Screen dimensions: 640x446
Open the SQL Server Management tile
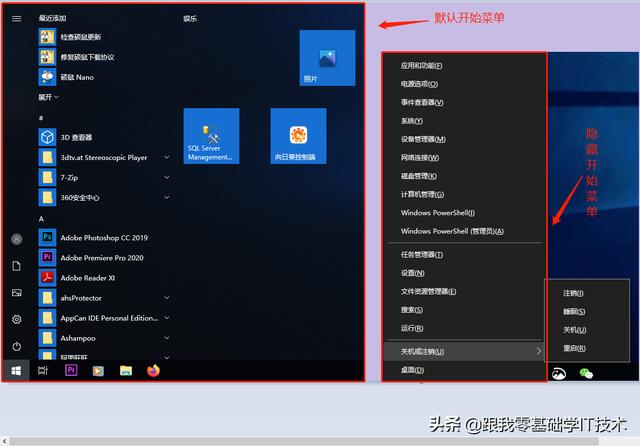(x=211, y=136)
